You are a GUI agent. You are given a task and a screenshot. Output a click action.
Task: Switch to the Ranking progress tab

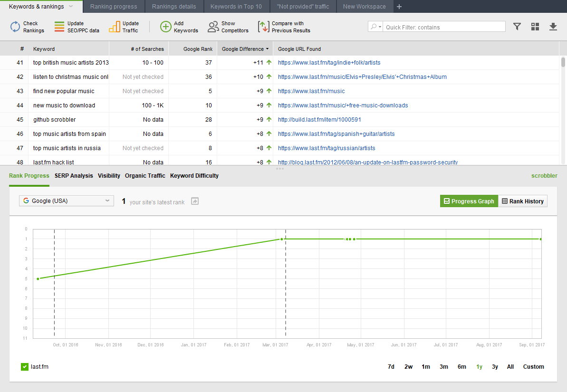click(x=113, y=6)
